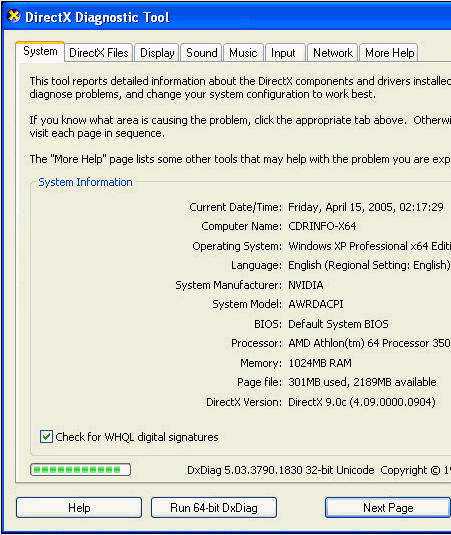The height and width of the screenshot is (535, 451).
Task: Click DxDiag 5.03.3790.1830 version text
Action: point(280,470)
